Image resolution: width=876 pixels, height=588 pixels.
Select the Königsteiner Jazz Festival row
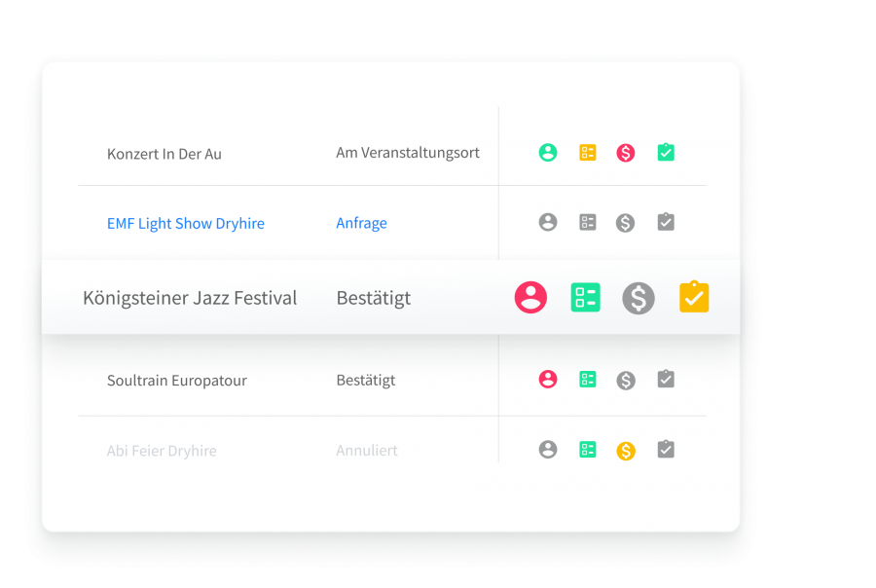pyautogui.click(x=292, y=297)
